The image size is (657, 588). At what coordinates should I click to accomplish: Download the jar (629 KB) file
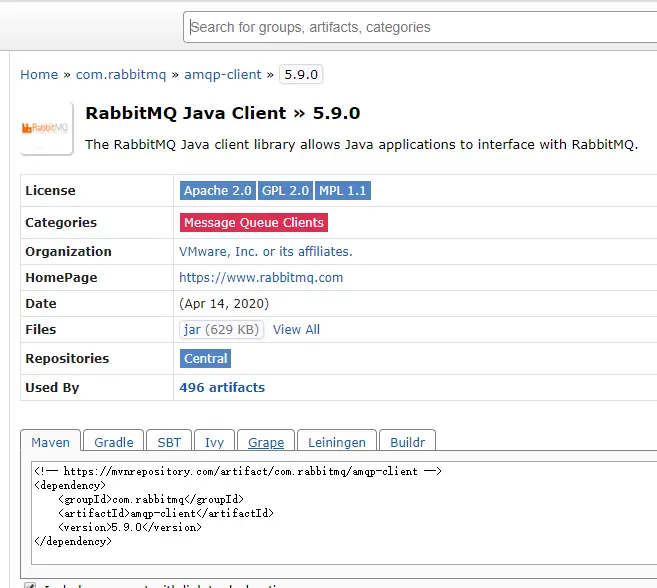(221, 329)
